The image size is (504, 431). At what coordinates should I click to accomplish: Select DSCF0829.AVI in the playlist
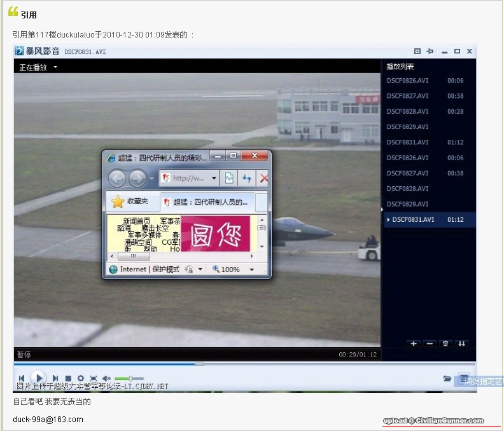pos(407,127)
